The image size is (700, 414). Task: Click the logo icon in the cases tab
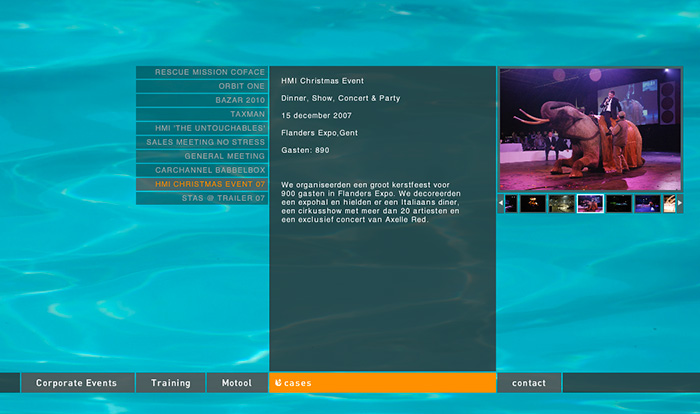coord(278,383)
